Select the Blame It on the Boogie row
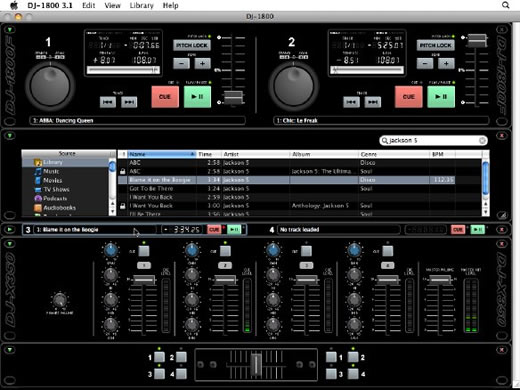 [287, 180]
